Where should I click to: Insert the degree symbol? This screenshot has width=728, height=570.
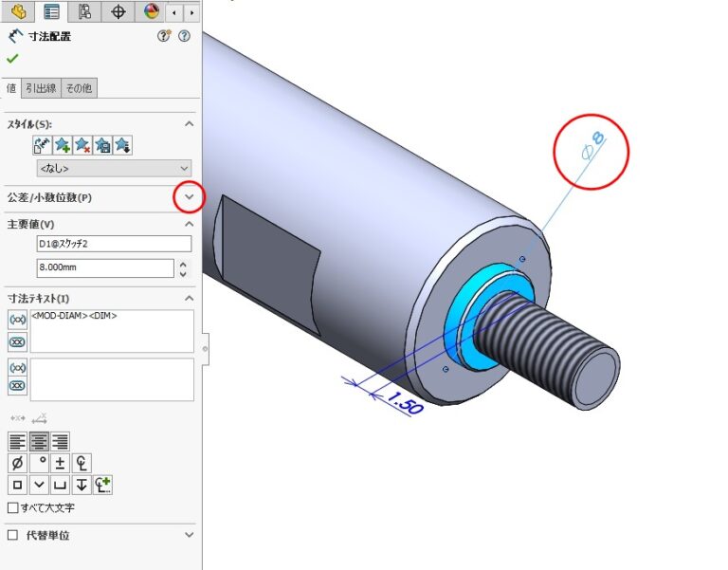(x=39, y=463)
